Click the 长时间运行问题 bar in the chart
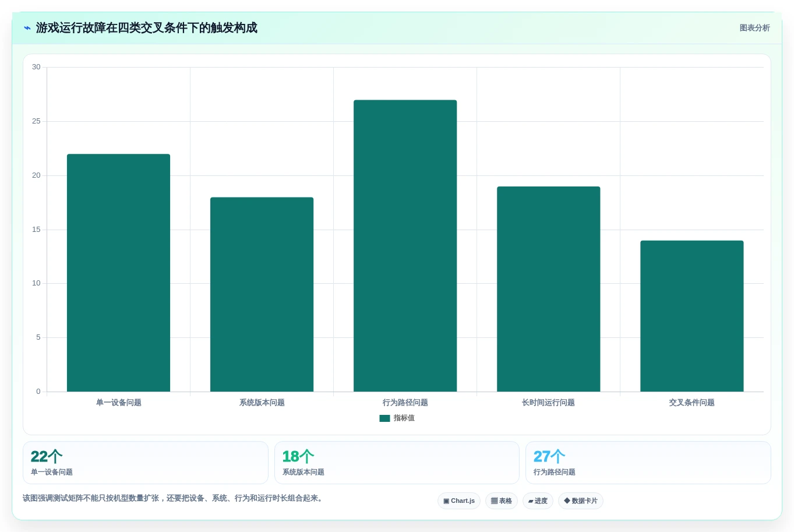 click(x=548, y=289)
